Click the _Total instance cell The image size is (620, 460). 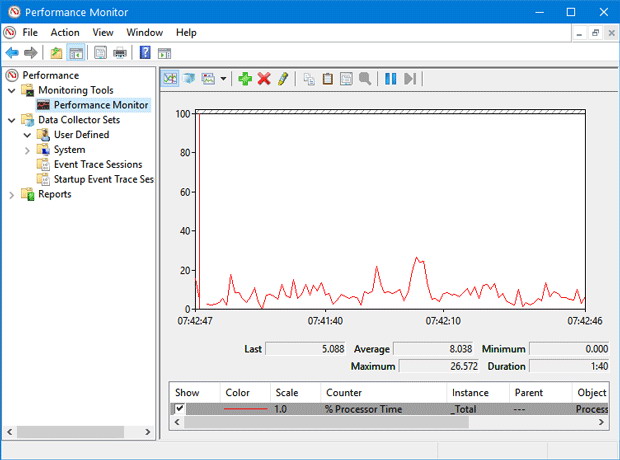coord(463,409)
